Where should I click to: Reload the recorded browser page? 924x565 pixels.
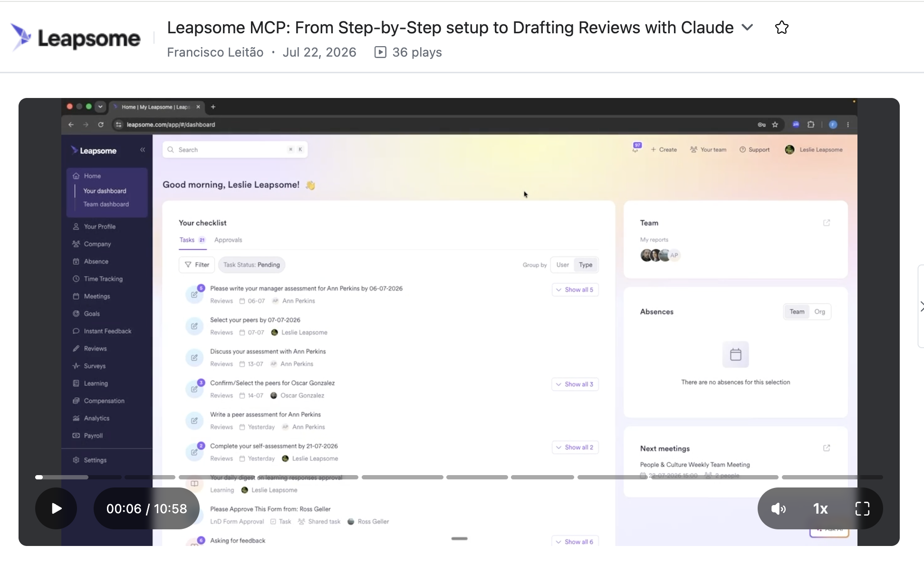pos(101,125)
